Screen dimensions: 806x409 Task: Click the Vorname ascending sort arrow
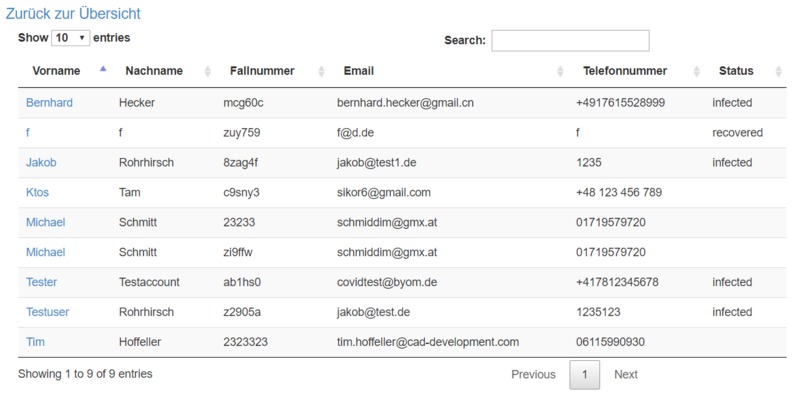103,68
